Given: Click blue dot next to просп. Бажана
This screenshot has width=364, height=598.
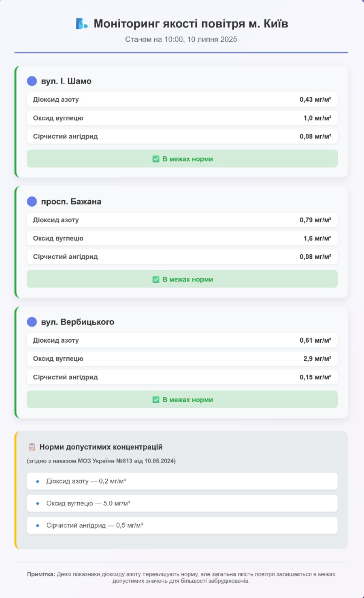Looking at the screenshot, I should (x=32, y=201).
